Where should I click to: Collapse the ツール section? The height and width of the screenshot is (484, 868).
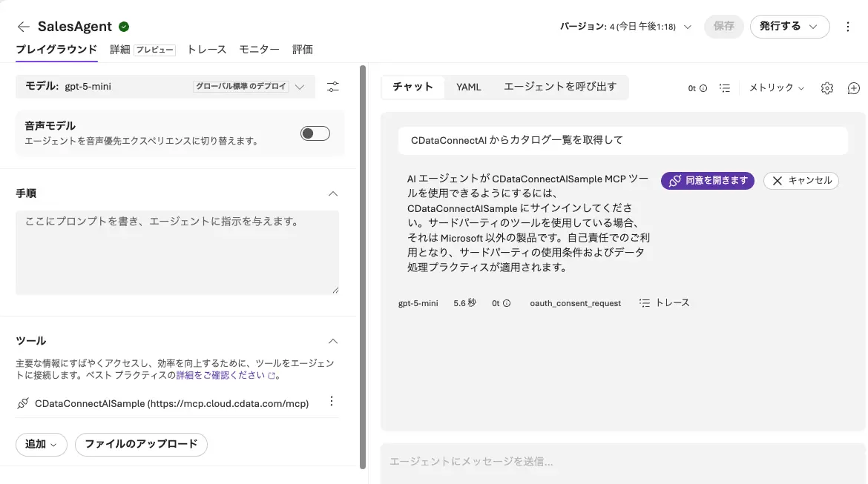[x=332, y=341]
